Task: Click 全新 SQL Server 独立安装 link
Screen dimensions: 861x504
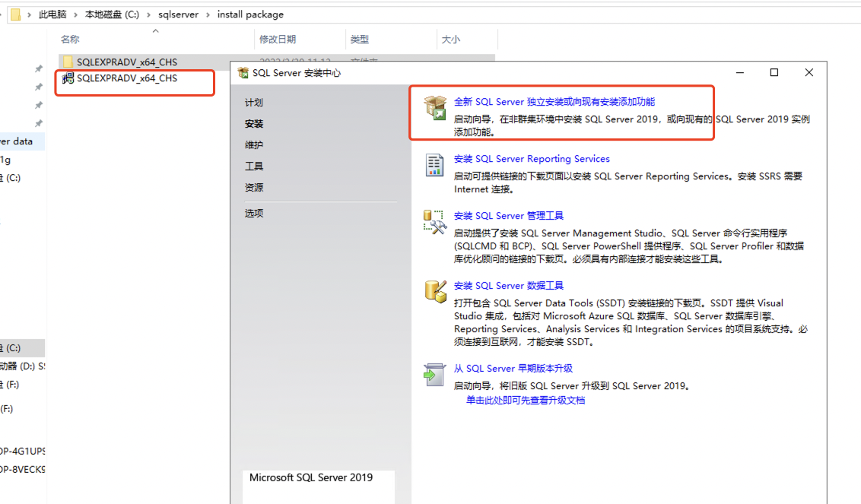Action: 554,102
